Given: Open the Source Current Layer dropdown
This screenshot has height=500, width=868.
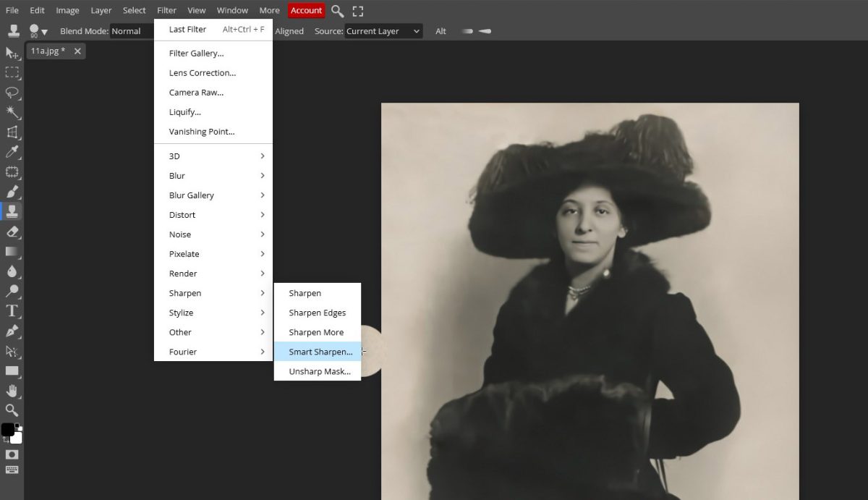Looking at the screenshot, I should point(383,31).
